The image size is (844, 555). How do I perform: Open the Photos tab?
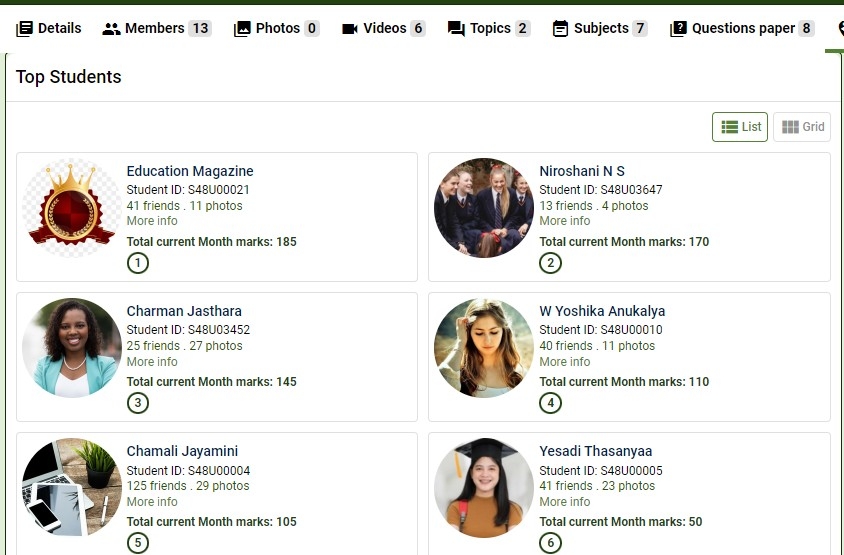pos(276,28)
